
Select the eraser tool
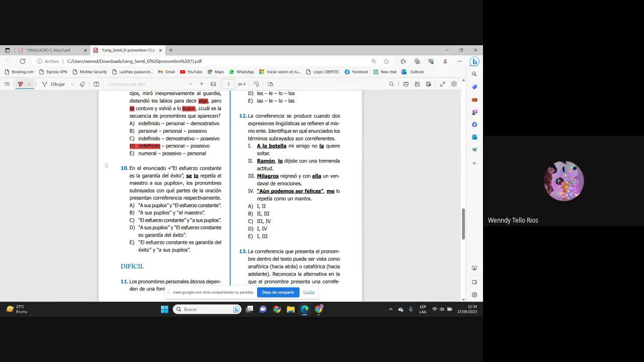(x=83, y=84)
